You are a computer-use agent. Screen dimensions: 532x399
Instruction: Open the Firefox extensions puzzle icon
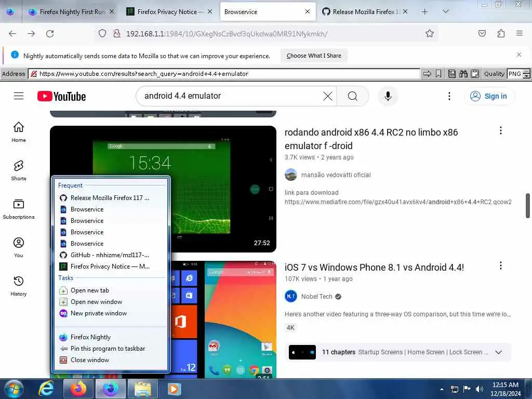(501, 33)
